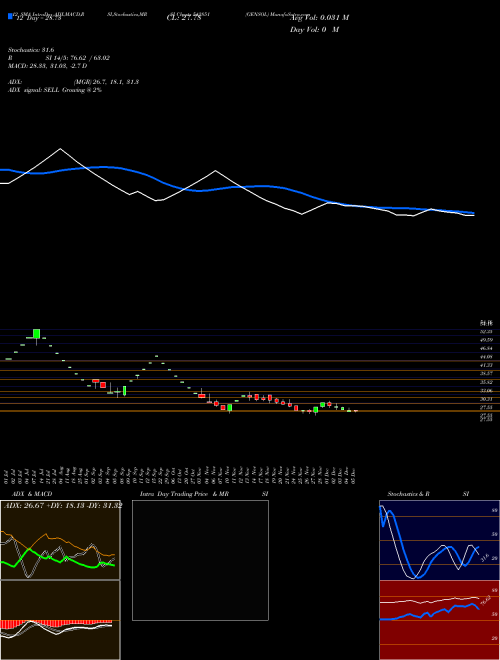Image resolution: width=500 pixels, height=660 pixels.
Task: Click the large green candle at the July peak
Action: [x=37, y=334]
